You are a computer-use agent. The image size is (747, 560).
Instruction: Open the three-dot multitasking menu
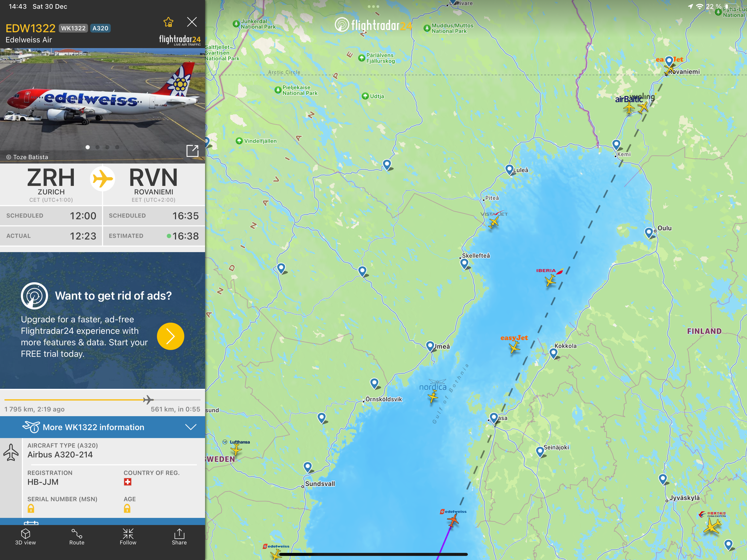tap(373, 6)
